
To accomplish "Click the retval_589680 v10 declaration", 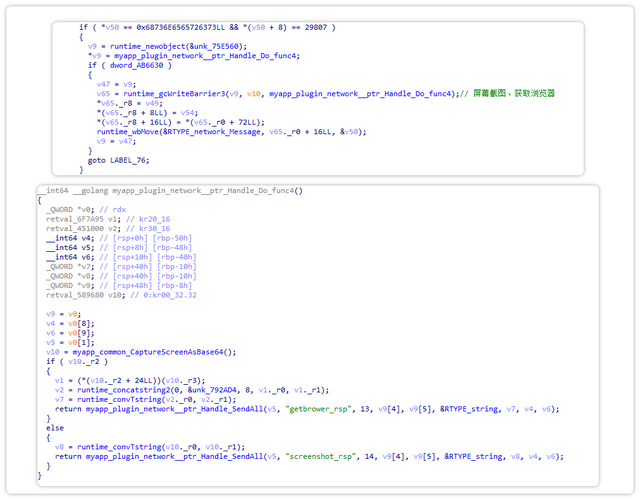I will pos(121,295).
